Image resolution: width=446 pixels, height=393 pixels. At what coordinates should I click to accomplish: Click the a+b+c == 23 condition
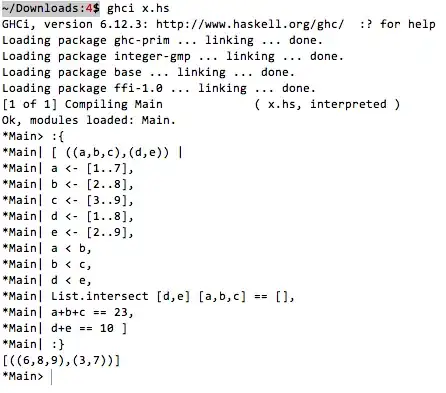click(89, 312)
